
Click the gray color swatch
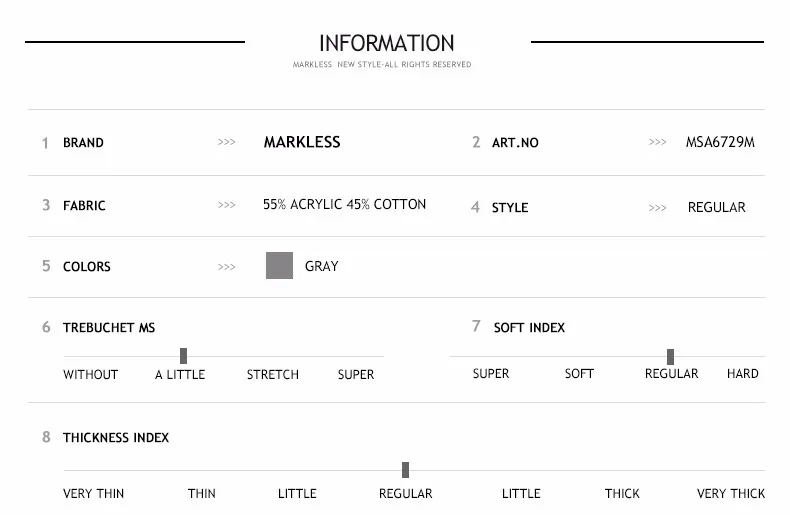click(279, 266)
